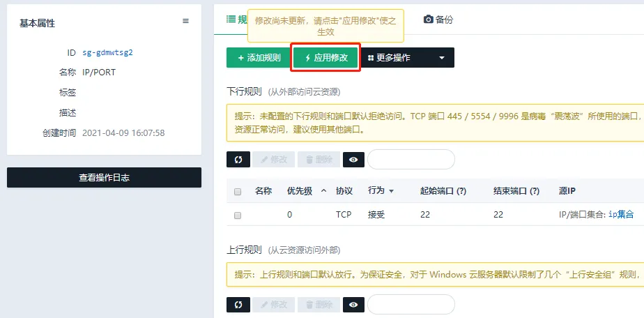Click the pencil 修改 button under 下行规则

[273, 160]
